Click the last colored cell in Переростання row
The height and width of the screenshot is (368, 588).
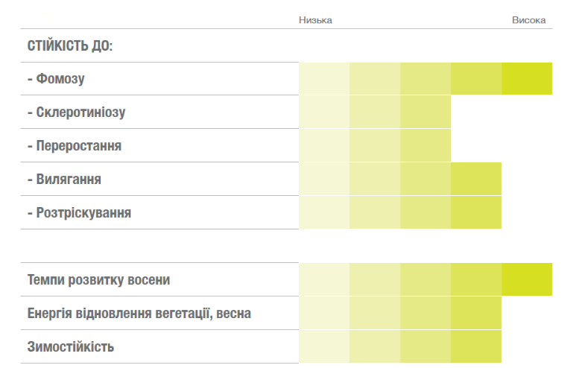click(x=426, y=145)
